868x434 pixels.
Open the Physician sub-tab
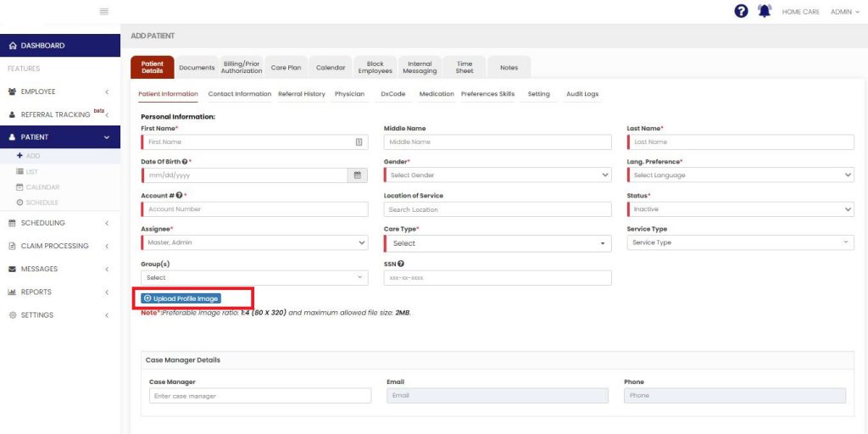350,94
